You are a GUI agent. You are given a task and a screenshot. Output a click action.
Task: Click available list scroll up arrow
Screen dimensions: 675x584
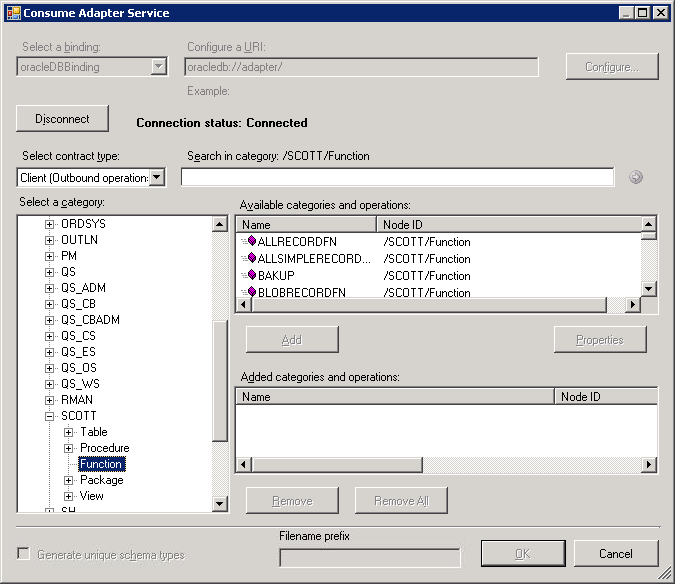coord(648,224)
